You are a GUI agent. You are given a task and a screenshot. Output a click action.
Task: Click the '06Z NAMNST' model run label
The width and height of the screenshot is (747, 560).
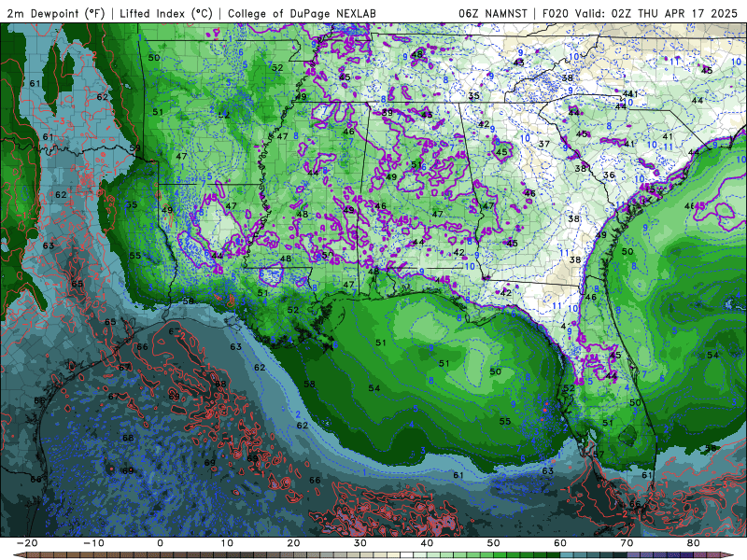tap(493, 13)
